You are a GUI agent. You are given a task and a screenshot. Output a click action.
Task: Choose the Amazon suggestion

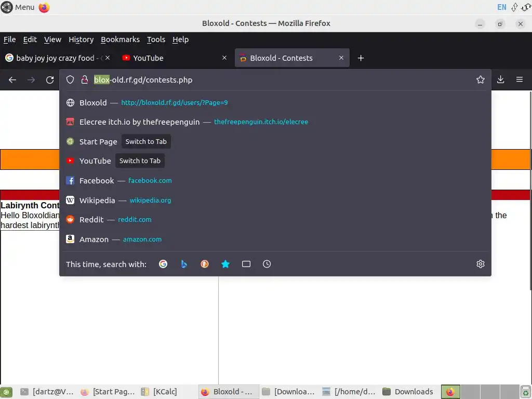[275, 240]
